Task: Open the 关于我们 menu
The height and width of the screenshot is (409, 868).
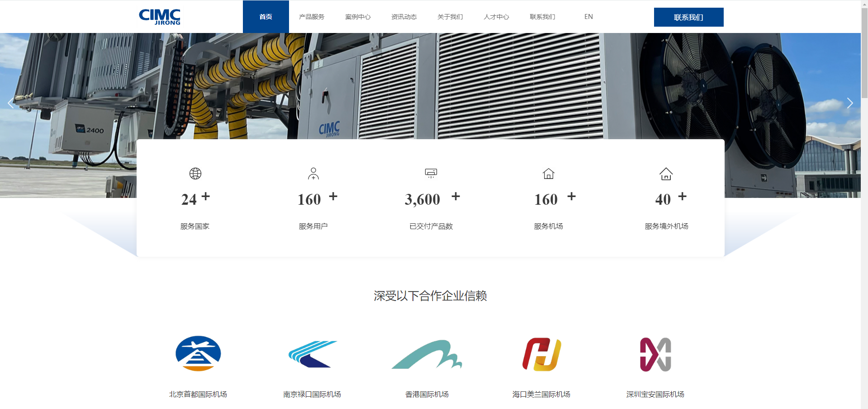Action: coord(450,17)
